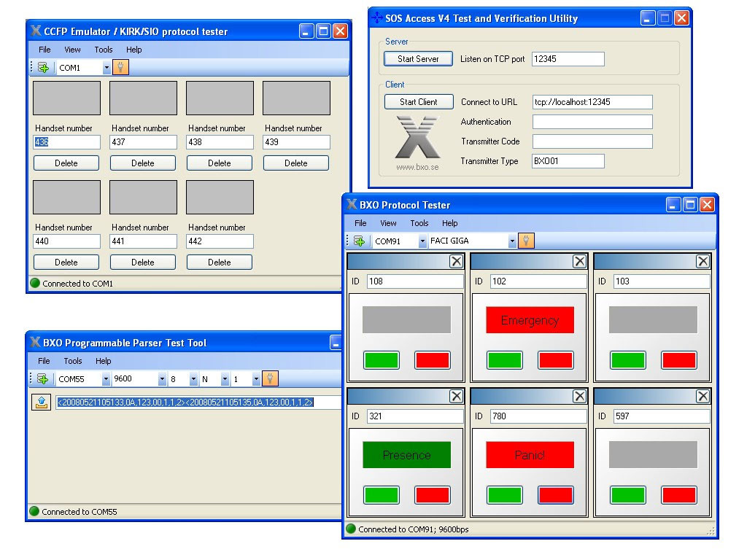The height and width of the screenshot is (560, 747).
Task: Open the COM55 port dropdown in Parser Test Tool
Action: point(105,379)
